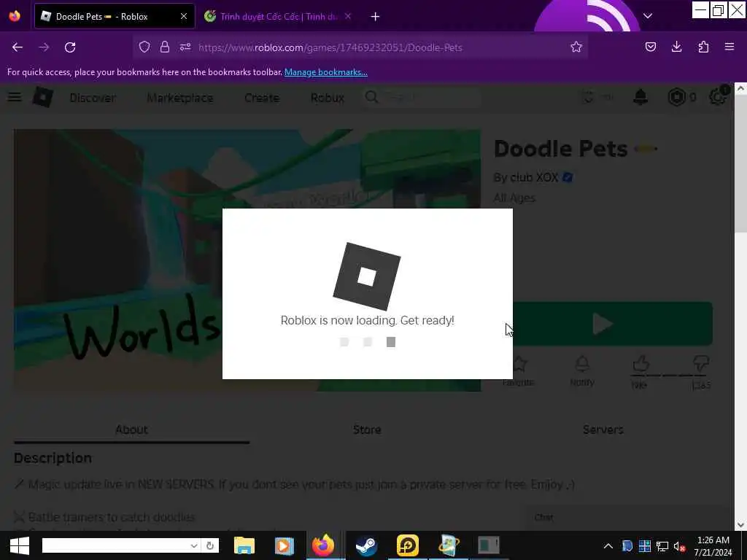The image size is (747, 560).
Task: Close the Cốc Cốc tab
Action: click(348, 16)
